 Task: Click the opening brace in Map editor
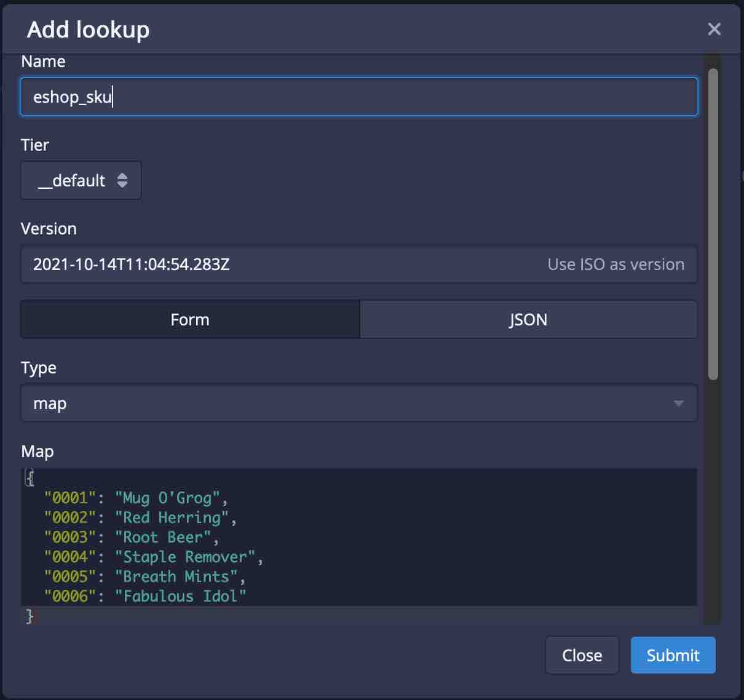(30, 478)
